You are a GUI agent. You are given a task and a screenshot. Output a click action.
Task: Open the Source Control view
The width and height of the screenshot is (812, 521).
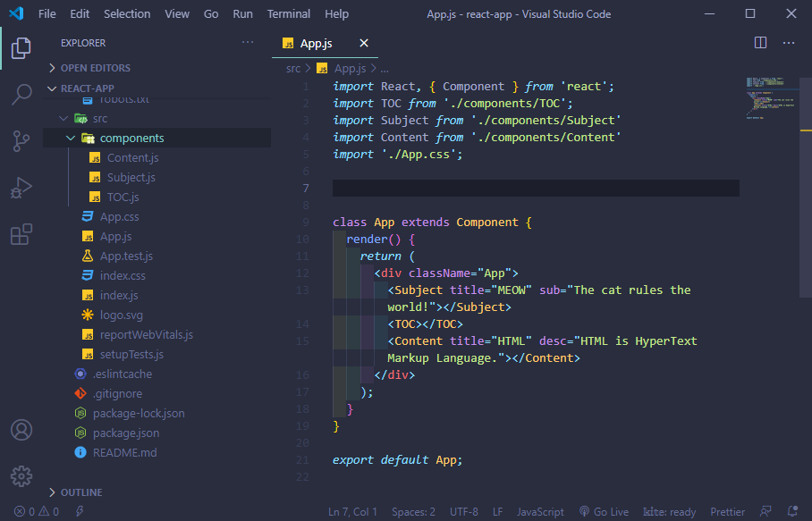pos(21,141)
